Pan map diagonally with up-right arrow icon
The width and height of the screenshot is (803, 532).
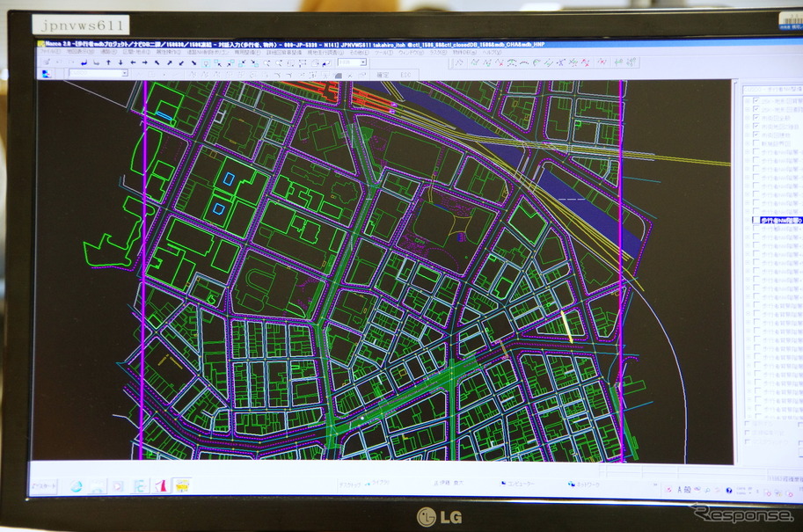click(169, 62)
